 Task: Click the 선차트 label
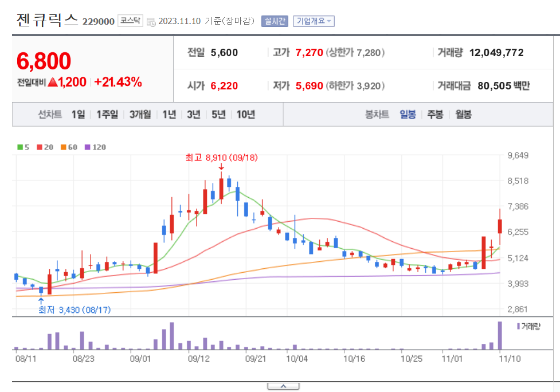click(50, 115)
